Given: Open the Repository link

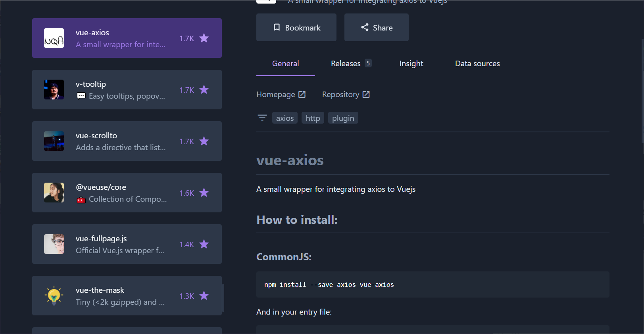Looking at the screenshot, I should click(346, 94).
